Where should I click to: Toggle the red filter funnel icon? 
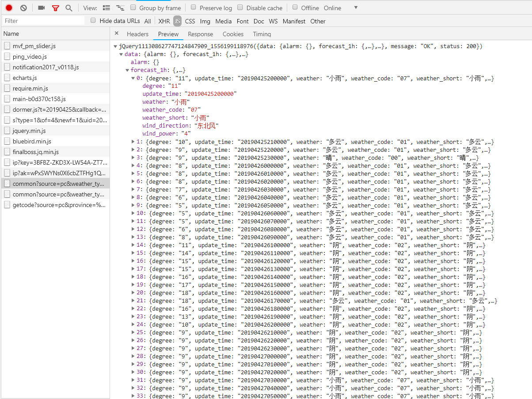pyautogui.click(x=55, y=8)
